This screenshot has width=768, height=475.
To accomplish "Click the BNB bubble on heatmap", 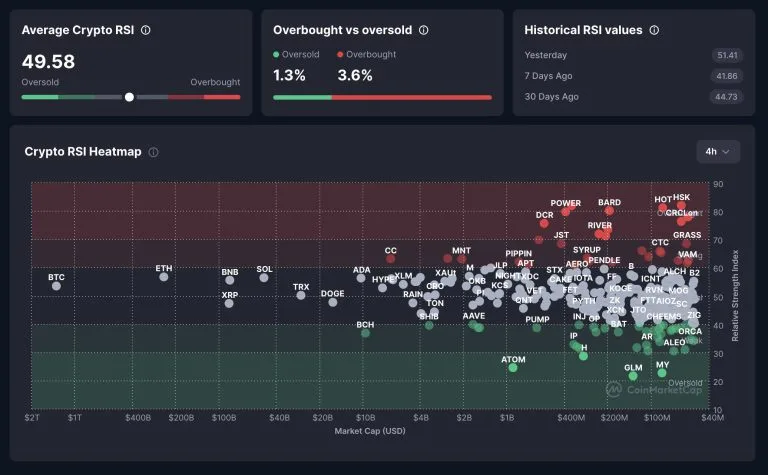I will pos(230,280).
